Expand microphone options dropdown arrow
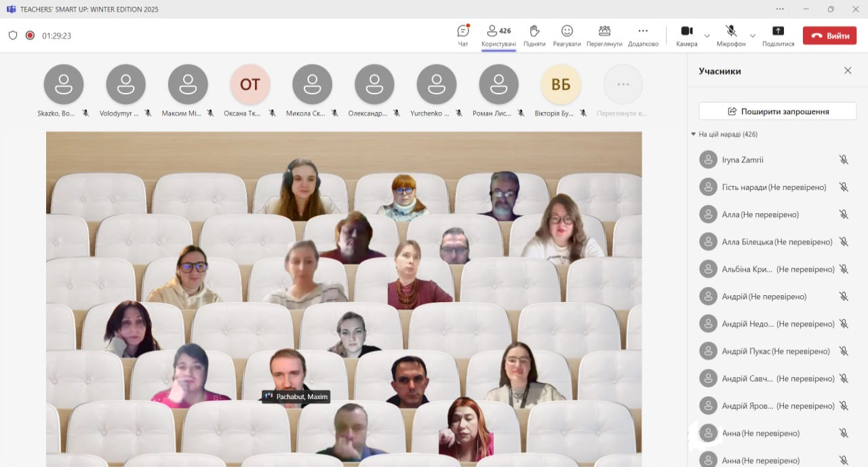The height and width of the screenshot is (467, 868). click(x=753, y=35)
